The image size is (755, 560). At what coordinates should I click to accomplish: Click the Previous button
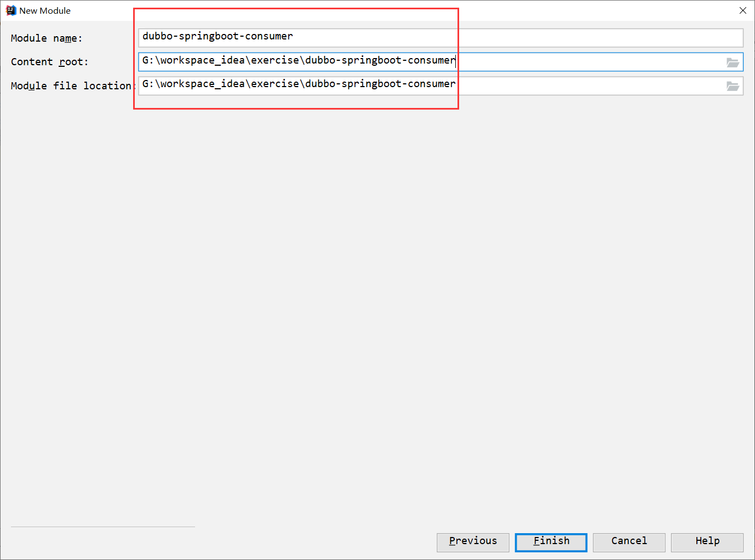coord(473,542)
